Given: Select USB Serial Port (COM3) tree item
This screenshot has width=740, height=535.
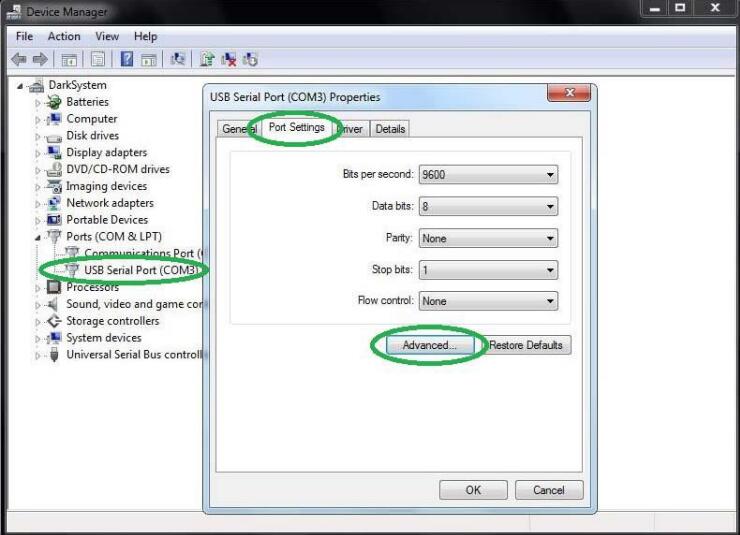Looking at the screenshot, I should [141, 270].
